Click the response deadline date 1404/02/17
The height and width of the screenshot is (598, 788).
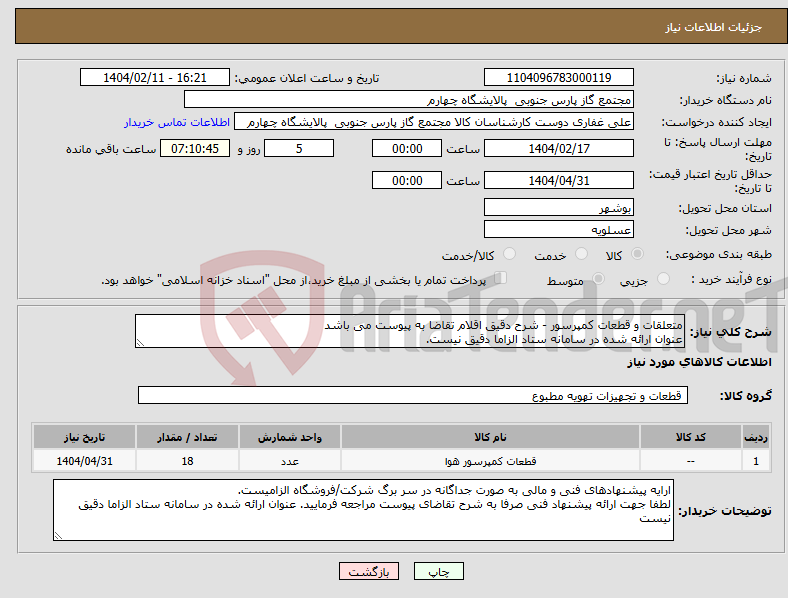tap(558, 148)
